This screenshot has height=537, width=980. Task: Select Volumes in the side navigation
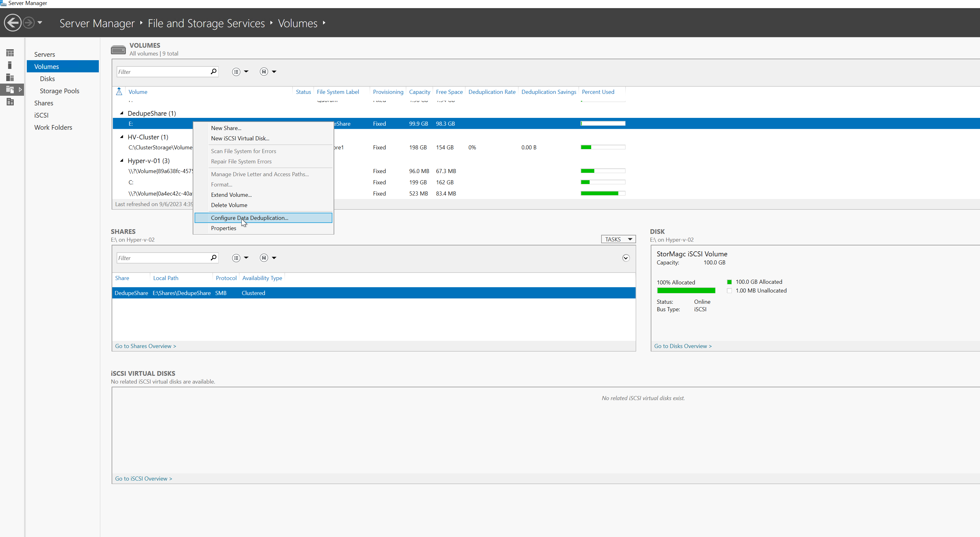point(63,66)
